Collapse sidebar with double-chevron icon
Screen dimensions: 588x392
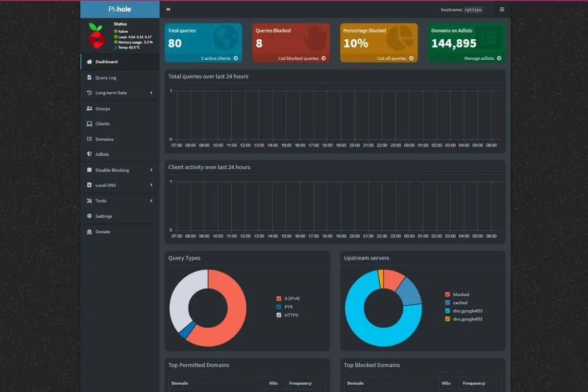pos(168,9)
